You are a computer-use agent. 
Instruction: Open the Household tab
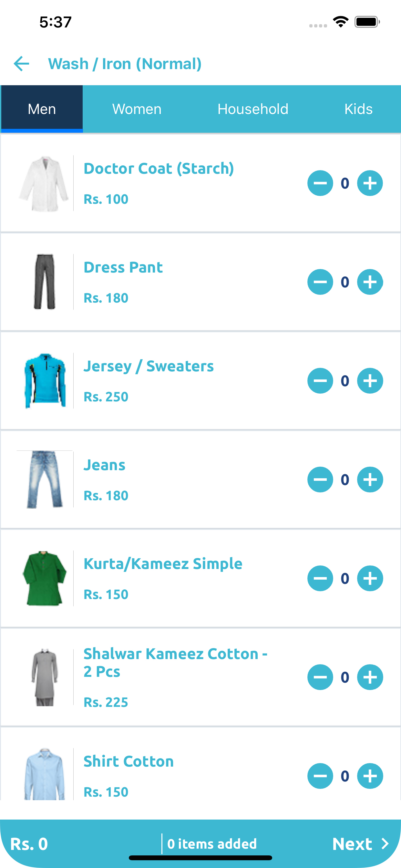tap(253, 109)
